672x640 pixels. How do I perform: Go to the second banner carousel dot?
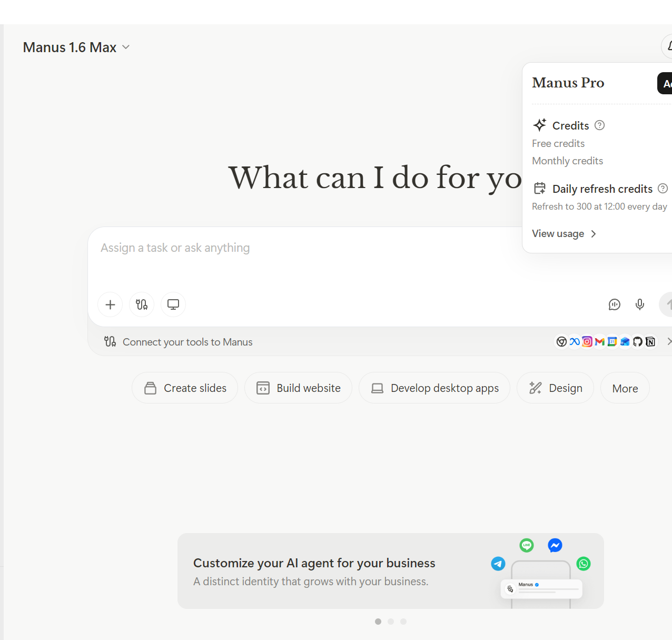point(391,622)
